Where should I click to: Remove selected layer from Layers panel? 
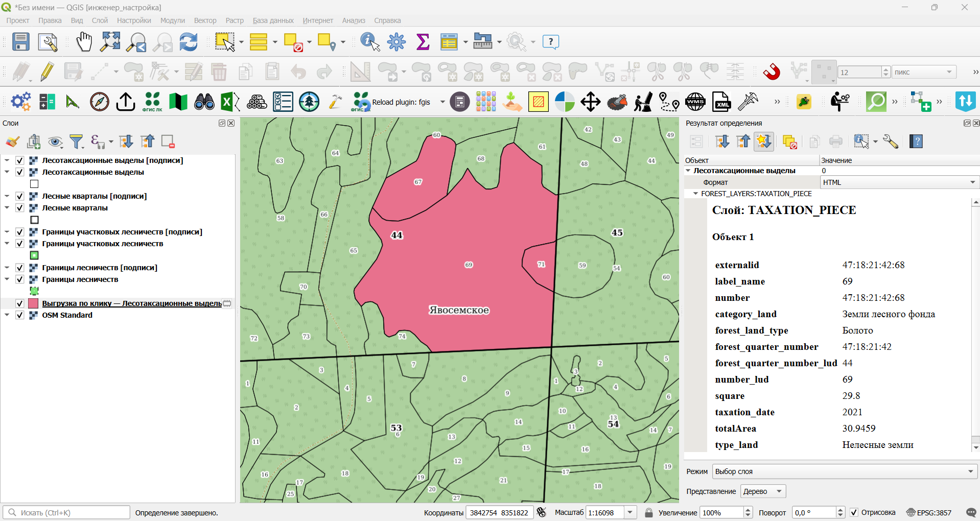click(x=168, y=141)
